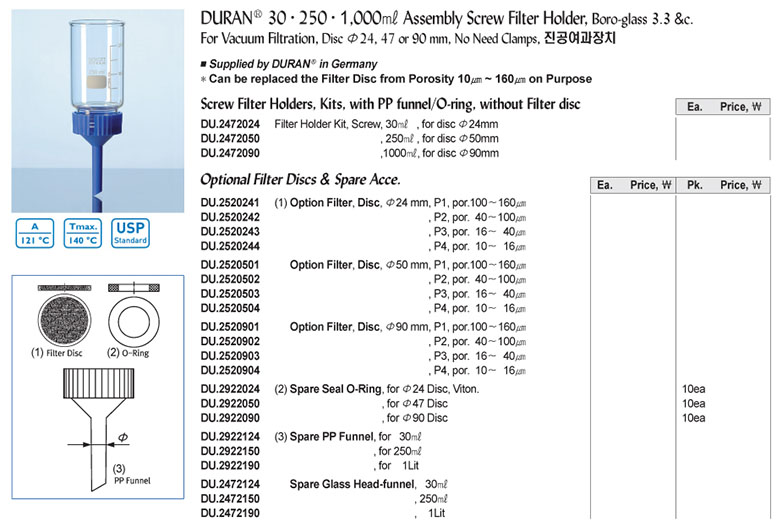Click the 'Optional Filter Discs & Spare Acce.' heading
Viewport: 782px width, 528px height.
[x=300, y=179]
